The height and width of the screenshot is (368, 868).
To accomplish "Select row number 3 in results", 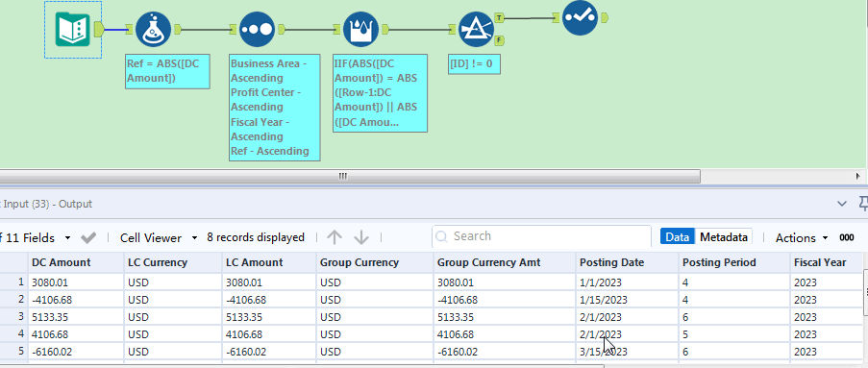I will (x=13, y=317).
